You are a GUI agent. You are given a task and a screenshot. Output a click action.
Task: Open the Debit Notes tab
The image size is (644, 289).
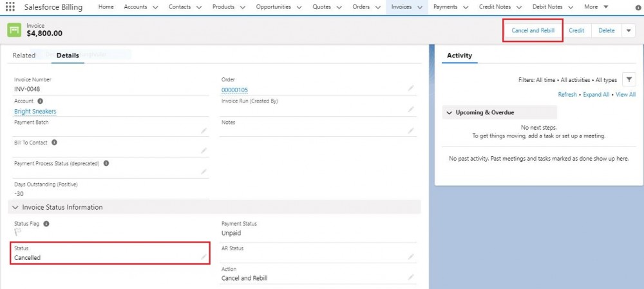pos(547,7)
